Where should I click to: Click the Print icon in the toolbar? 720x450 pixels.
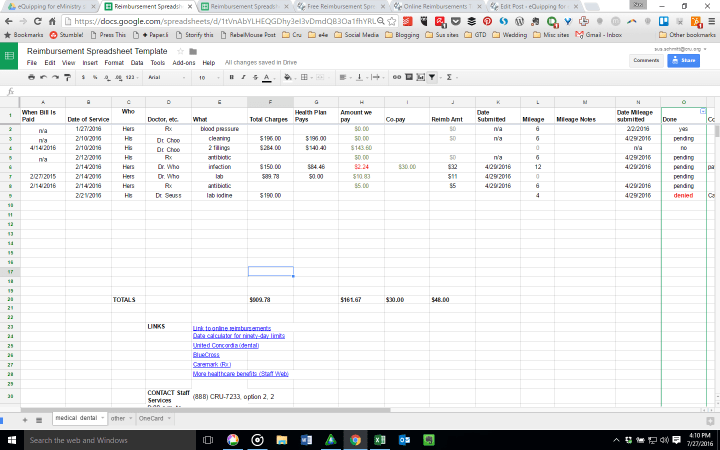[32, 77]
